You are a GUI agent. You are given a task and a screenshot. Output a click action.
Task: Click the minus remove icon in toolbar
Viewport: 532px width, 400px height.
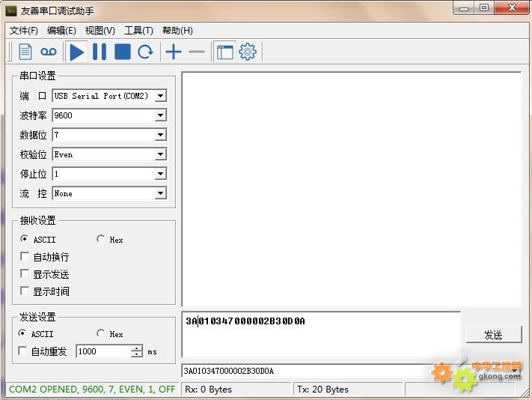pyautogui.click(x=197, y=52)
